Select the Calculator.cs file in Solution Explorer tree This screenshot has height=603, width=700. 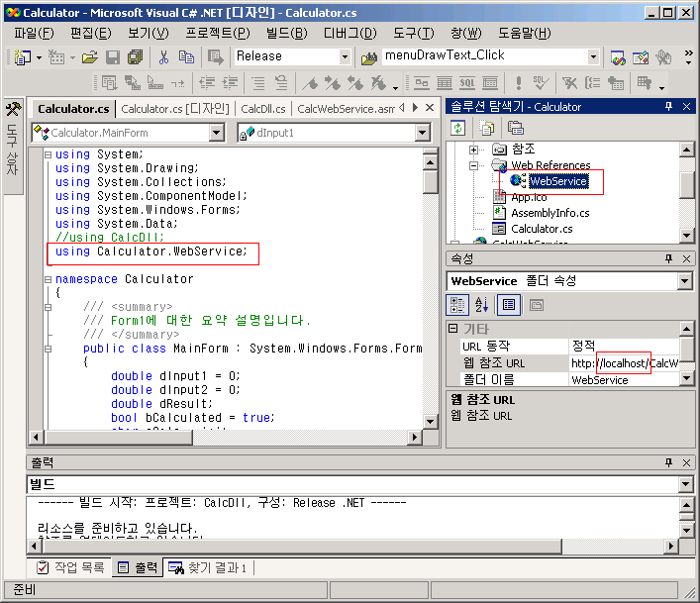coord(542,229)
